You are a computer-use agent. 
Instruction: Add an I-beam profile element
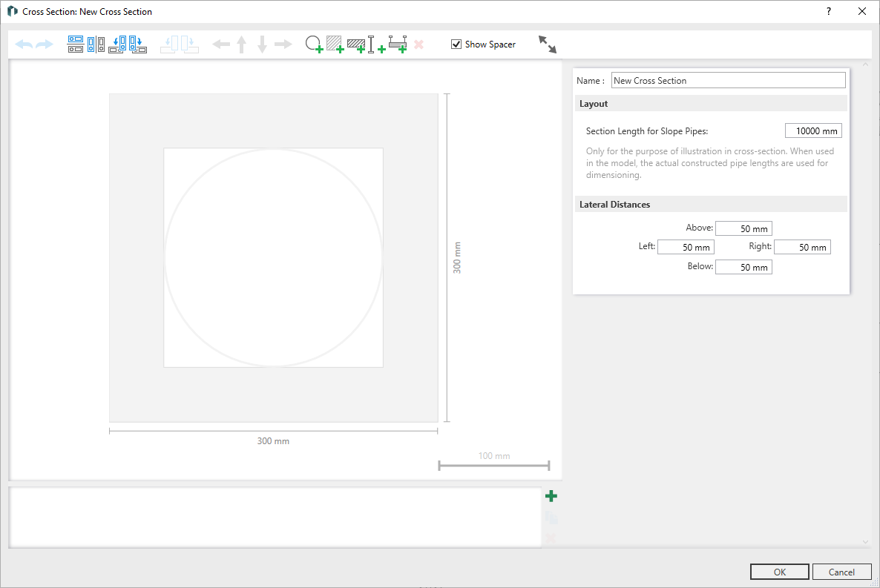[x=376, y=44]
